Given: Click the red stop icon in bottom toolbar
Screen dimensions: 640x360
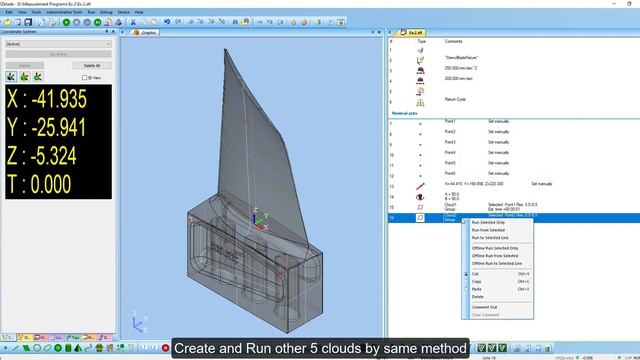Looking at the screenshot, I should [165, 348].
